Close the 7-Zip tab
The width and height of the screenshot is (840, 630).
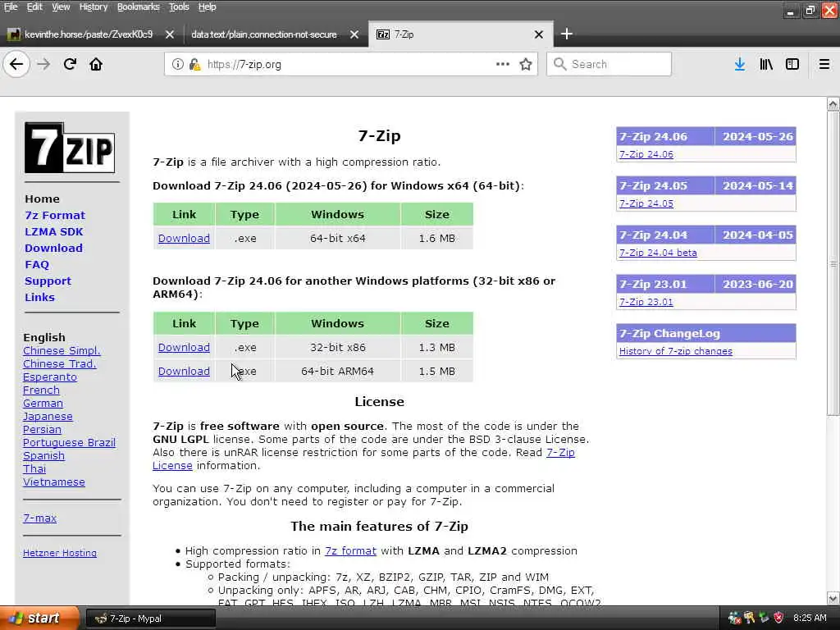click(x=539, y=34)
